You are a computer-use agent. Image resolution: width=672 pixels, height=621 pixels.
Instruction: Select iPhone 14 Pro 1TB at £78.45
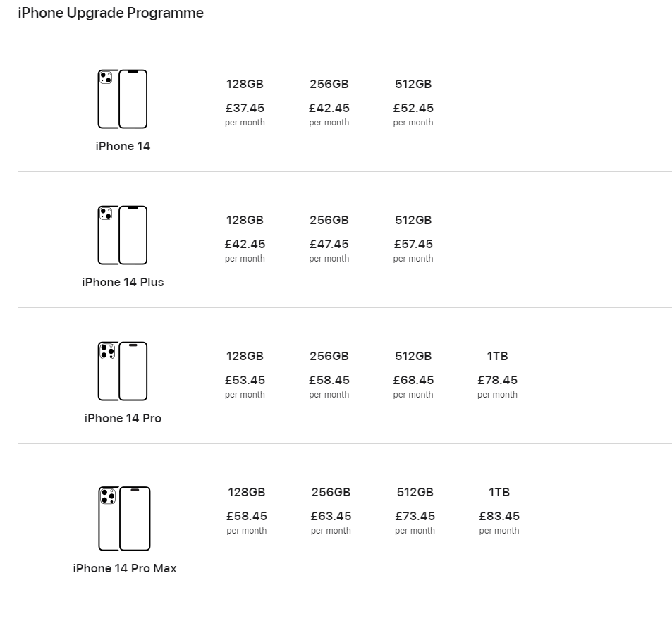tap(497, 375)
